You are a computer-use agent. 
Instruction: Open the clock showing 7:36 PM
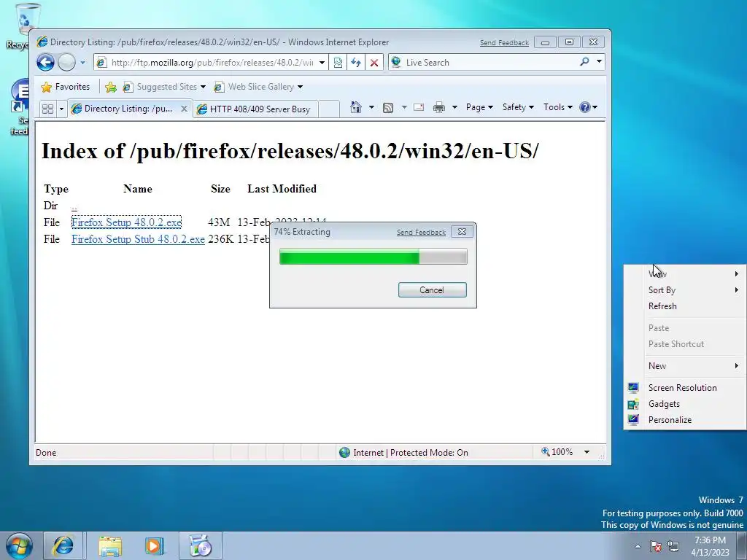pos(710,546)
